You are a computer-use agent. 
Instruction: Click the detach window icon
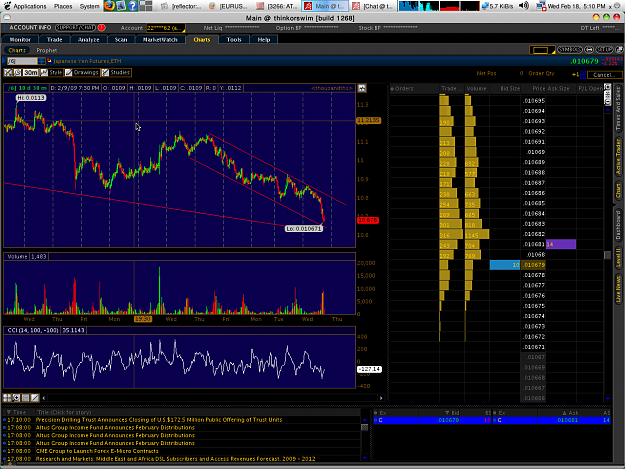coord(619,49)
